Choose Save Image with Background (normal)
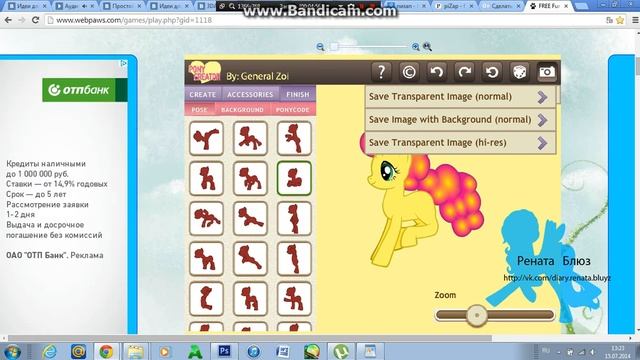Image resolution: width=640 pixels, height=360 pixels. (460, 120)
